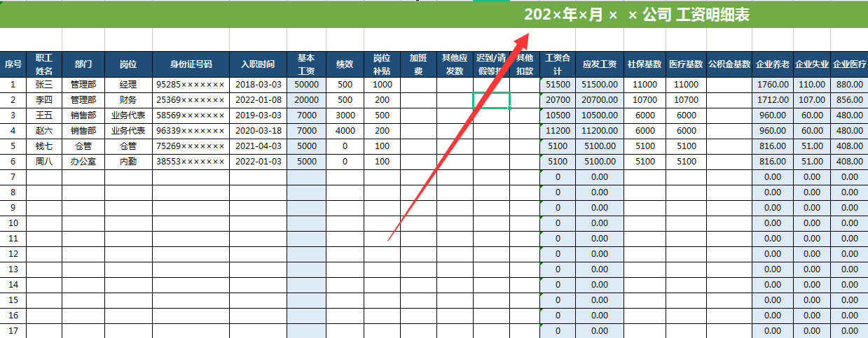Click the 企业医疗 header cell
Image resolution: width=868 pixels, height=338 pixels.
849,64
